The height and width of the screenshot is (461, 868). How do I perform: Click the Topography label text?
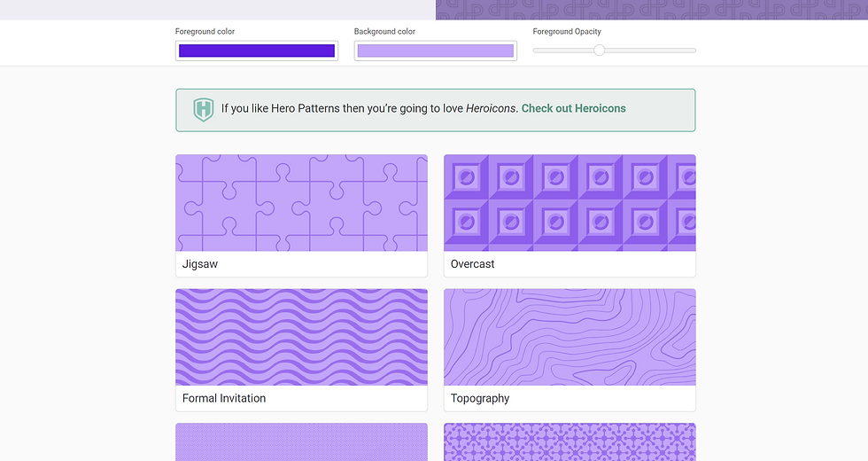(480, 398)
